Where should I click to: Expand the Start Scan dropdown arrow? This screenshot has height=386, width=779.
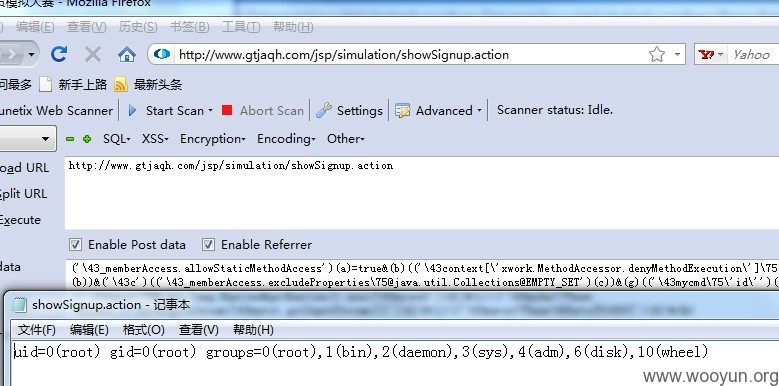(210, 110)
